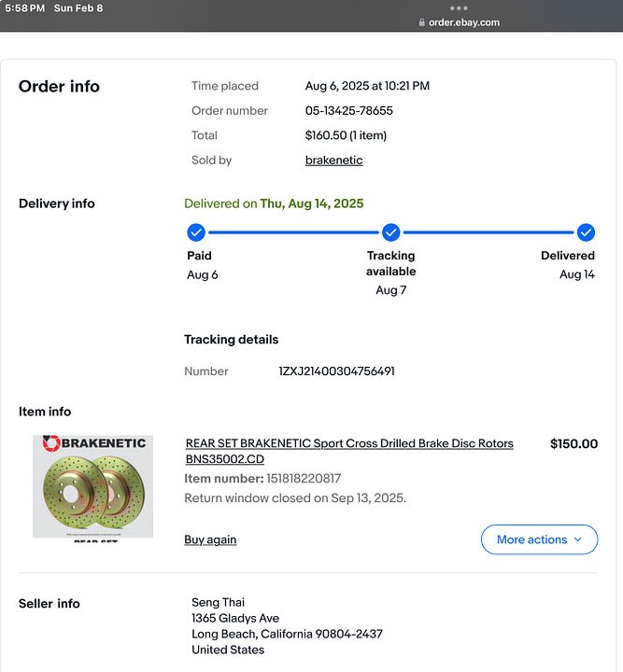The image size is (623, 672).
Task: Click the Delivered checkmark step icon
Action: (x=586, y=232)
